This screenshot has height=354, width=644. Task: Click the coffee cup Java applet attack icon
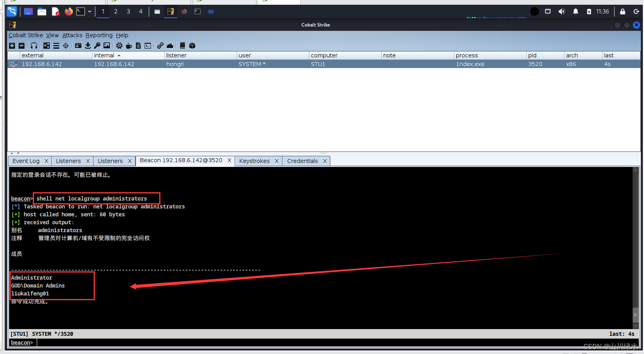click(x=129, y=46)
